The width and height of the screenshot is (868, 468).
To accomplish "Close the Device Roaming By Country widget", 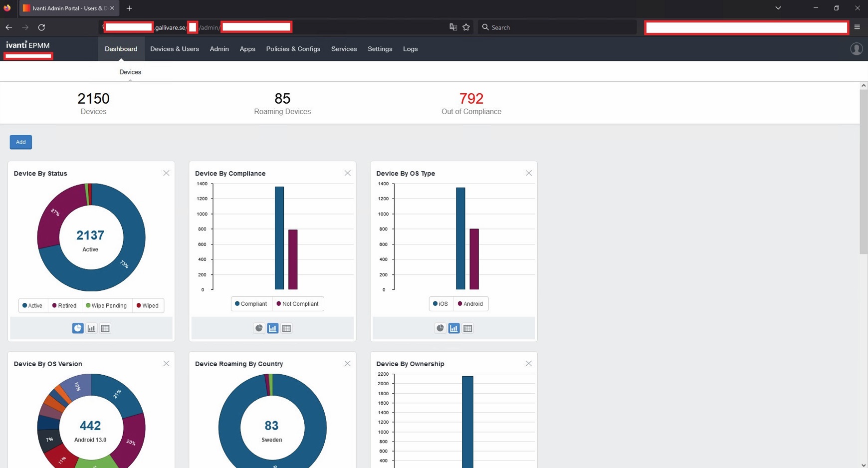I will pos(347,364).
